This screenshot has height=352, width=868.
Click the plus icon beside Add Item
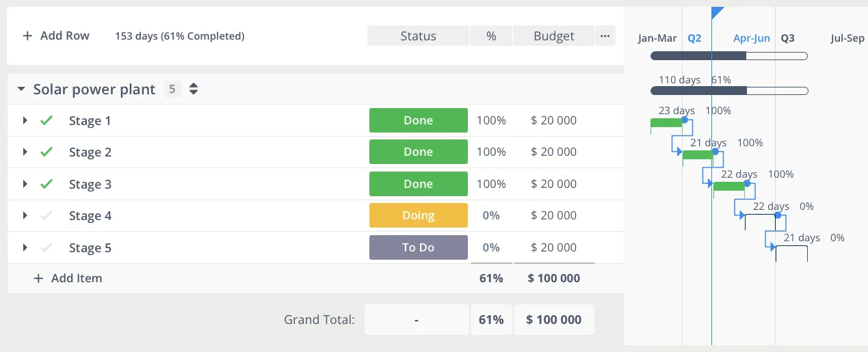[x=38, y=278]
